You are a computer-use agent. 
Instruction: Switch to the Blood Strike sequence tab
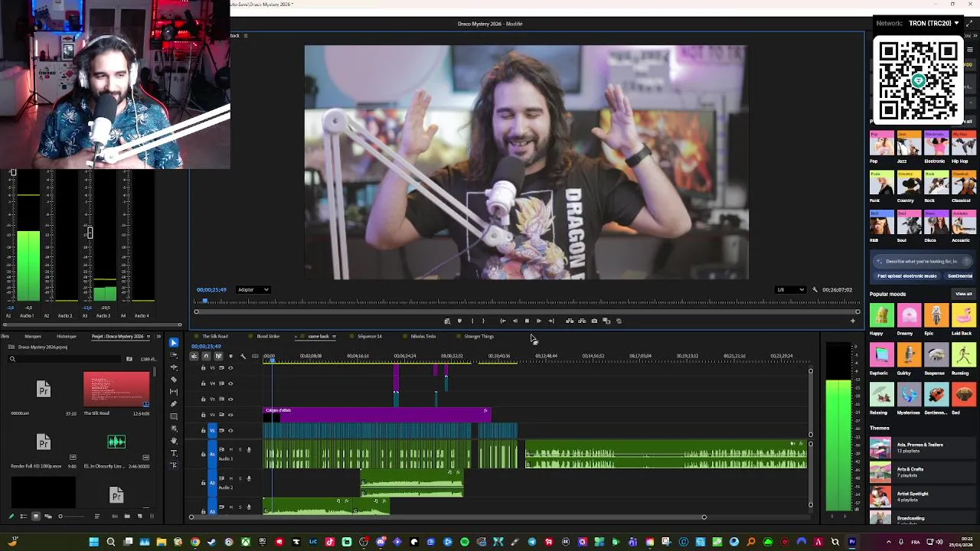tap(268, 337)
